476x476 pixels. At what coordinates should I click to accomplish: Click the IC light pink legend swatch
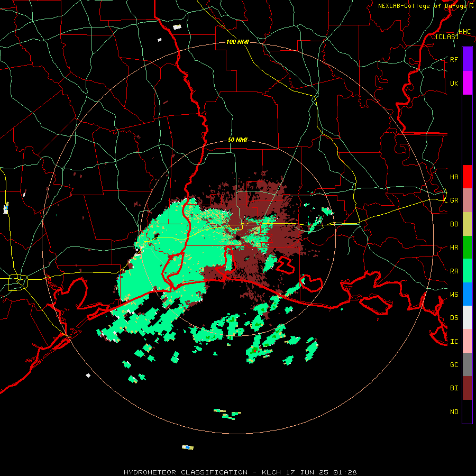coord(467,341)
